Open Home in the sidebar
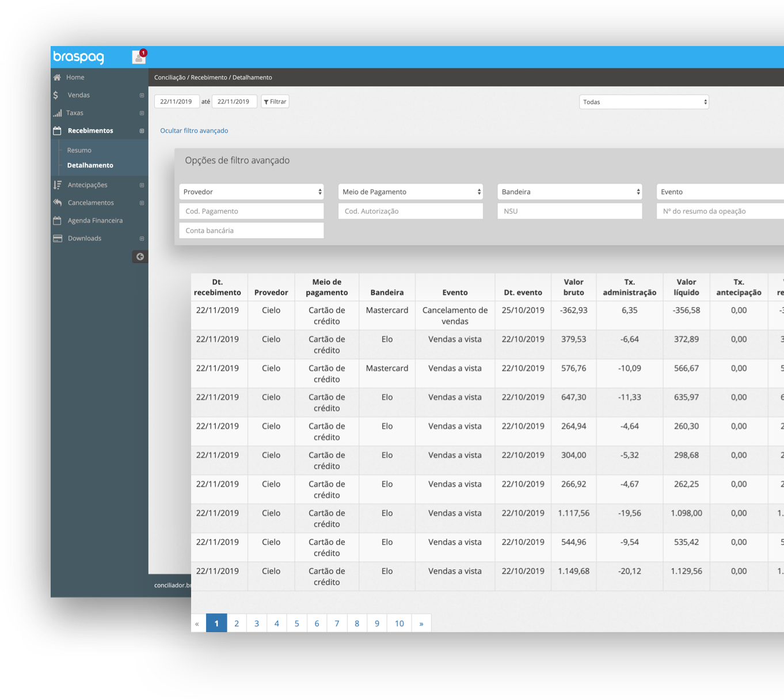The image size is (784, 700). click(x=75, y=77)
